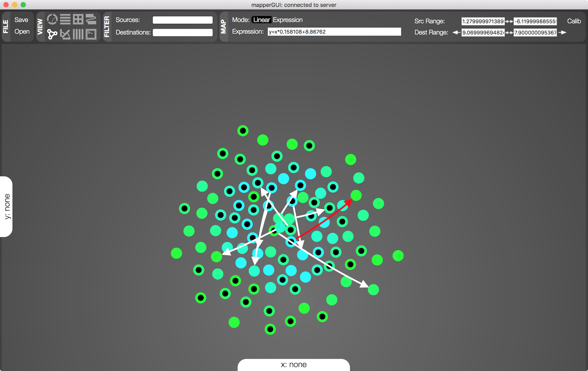
Task: Click Save in the File section
Action: [21, 20]
